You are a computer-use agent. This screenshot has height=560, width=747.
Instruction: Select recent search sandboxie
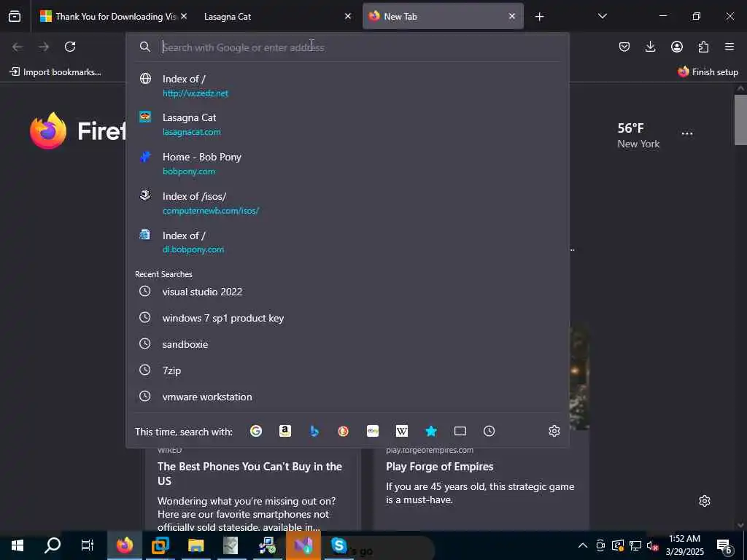point(347,344)
